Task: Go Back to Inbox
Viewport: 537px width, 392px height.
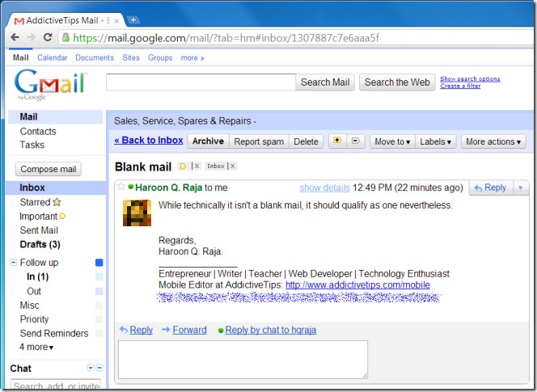Action: [149, 141]
